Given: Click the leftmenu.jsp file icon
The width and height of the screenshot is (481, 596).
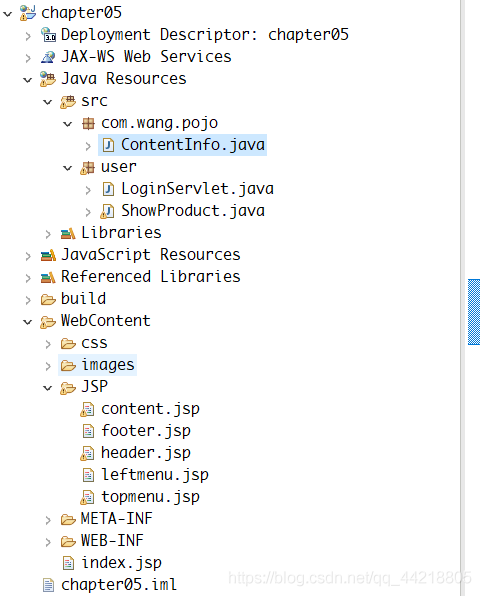Looking at the screenshot, I should point(88,475).
